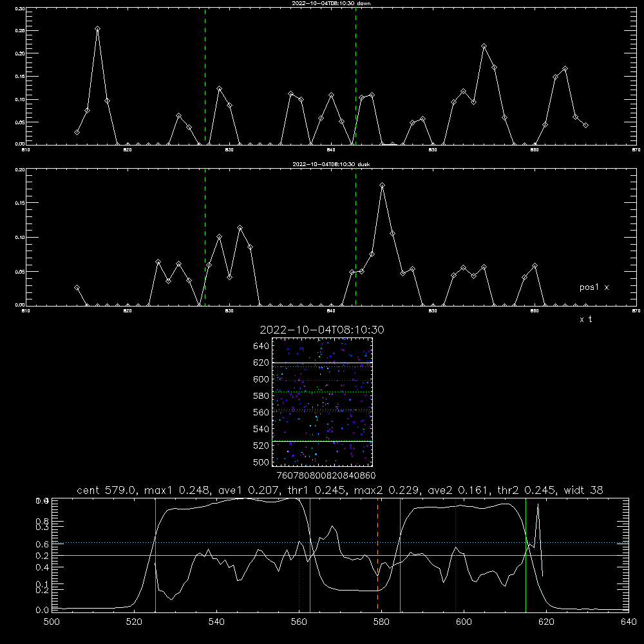Click the dusk plot title text

click(x=331, y=164)
